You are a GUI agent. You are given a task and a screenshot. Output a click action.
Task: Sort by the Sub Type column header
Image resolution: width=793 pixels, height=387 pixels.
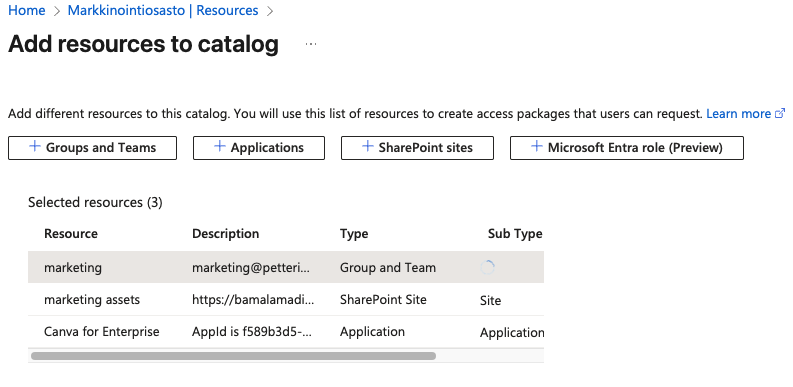[x=515, y=234]
